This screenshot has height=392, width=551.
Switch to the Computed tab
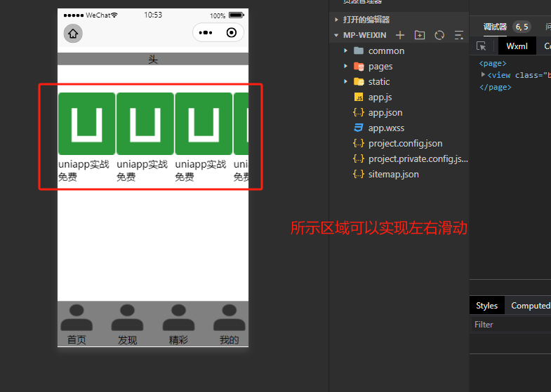[530, 306]
